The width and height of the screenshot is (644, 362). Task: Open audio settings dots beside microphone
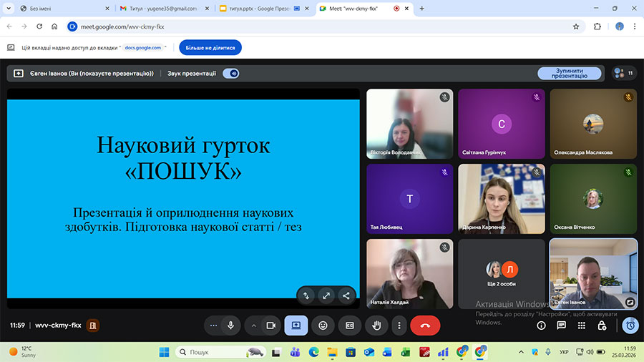pyautogui.click(x=213, y=326)
